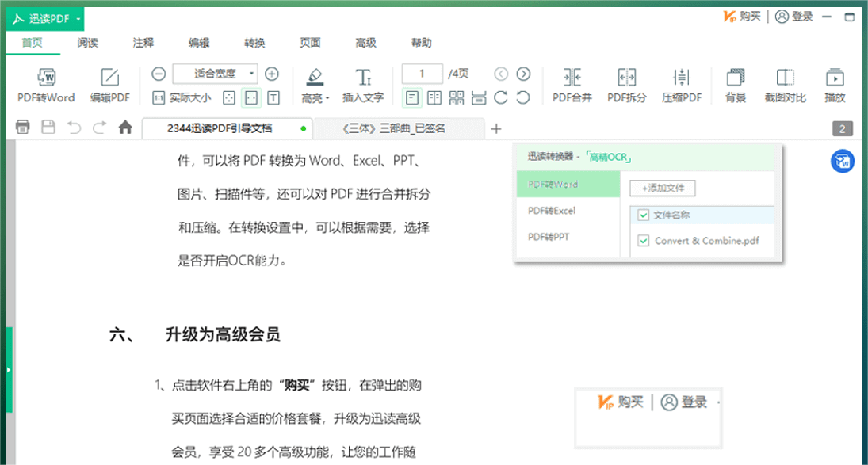Expand the 高亮 color dropdown arrow
This screenshot has height=465, width=868.
[327, 98]
